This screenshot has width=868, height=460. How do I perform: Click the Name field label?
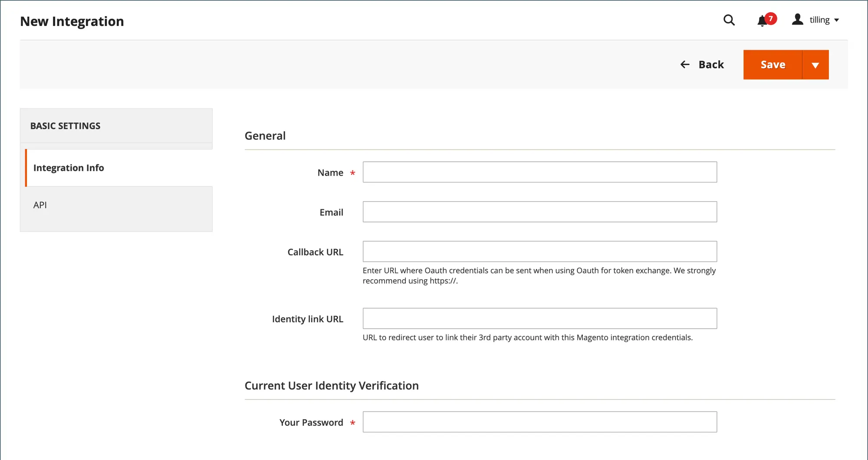pyautogui.click(x=330, y=173)
